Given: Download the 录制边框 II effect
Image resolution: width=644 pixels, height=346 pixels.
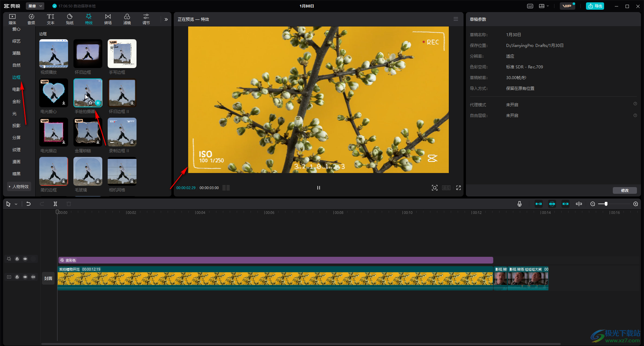Looking at the screenshot, I should [132, 142].
